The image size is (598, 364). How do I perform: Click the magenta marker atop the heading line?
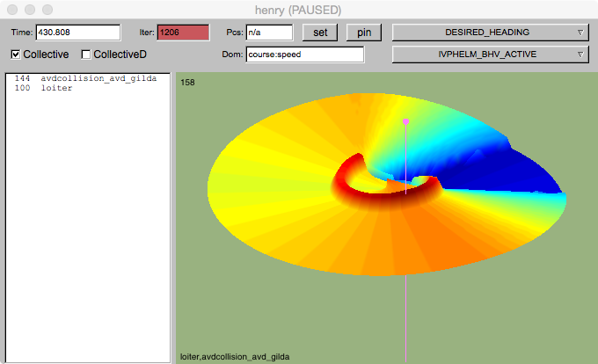pos(405,121)
